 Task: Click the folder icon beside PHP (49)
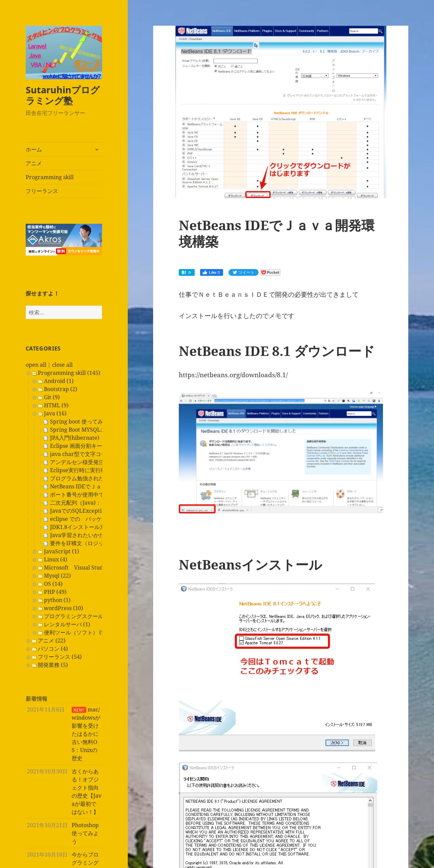[40, 592]
